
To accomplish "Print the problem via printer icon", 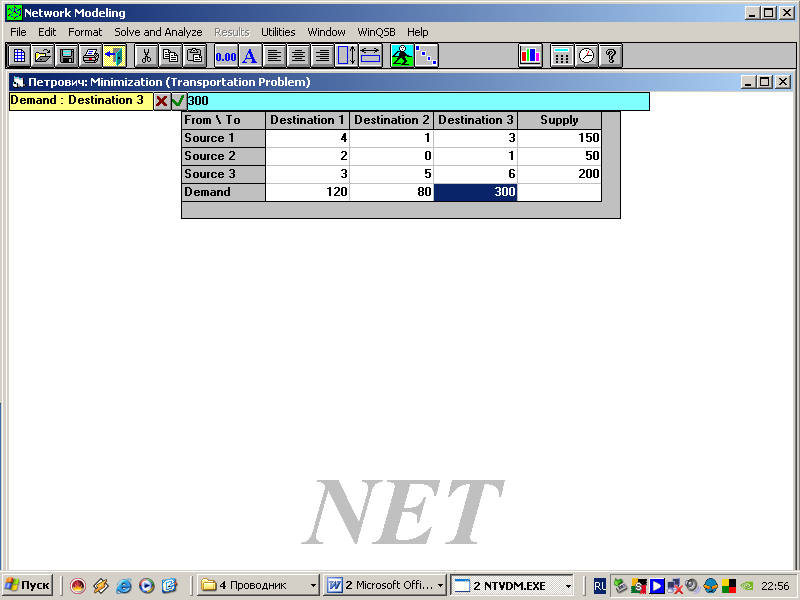I will pyautogui.click(x=91, y=56).
